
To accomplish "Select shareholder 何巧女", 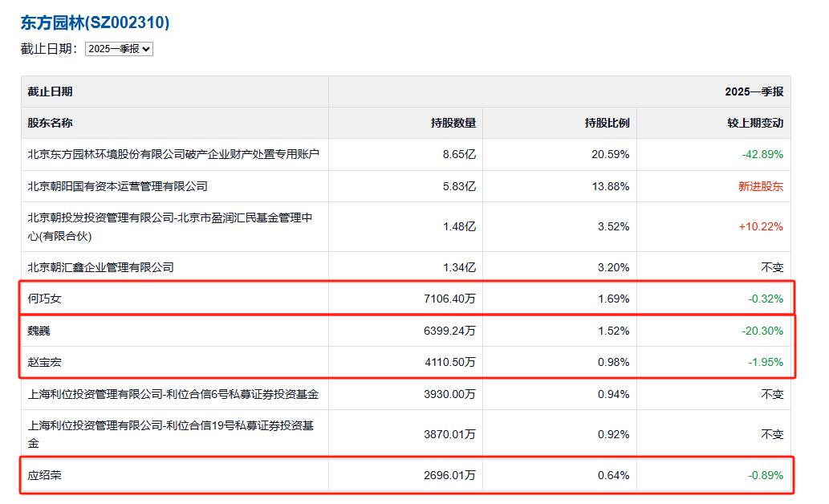I will [x=44, y=299].
